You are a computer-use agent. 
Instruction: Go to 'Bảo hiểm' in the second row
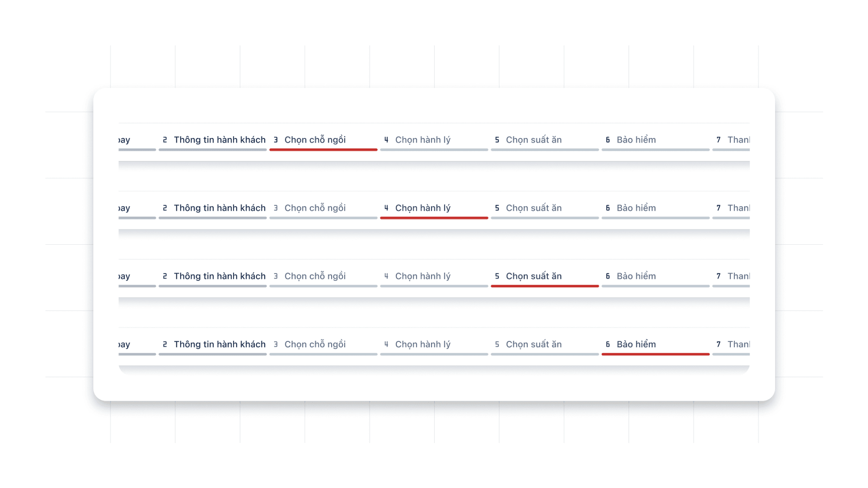click(636, 208)
